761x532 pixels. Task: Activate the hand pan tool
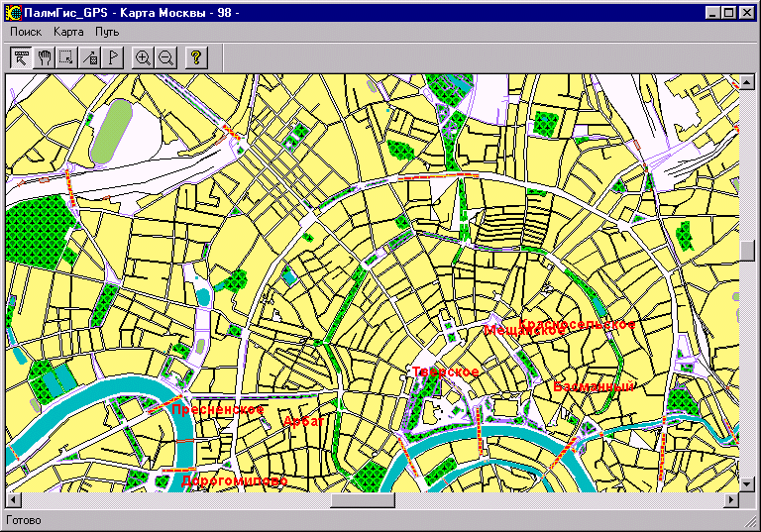pos(45,57)
